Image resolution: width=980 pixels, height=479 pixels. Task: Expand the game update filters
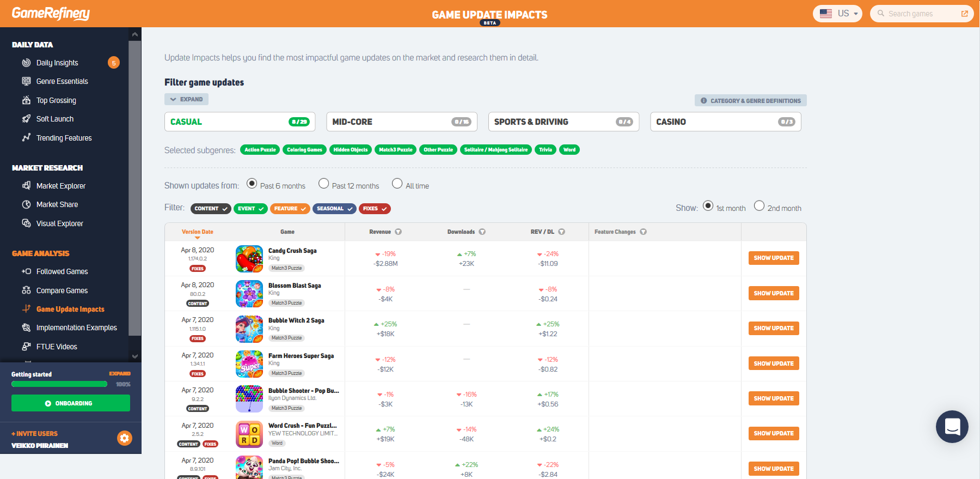pos(186,99)
